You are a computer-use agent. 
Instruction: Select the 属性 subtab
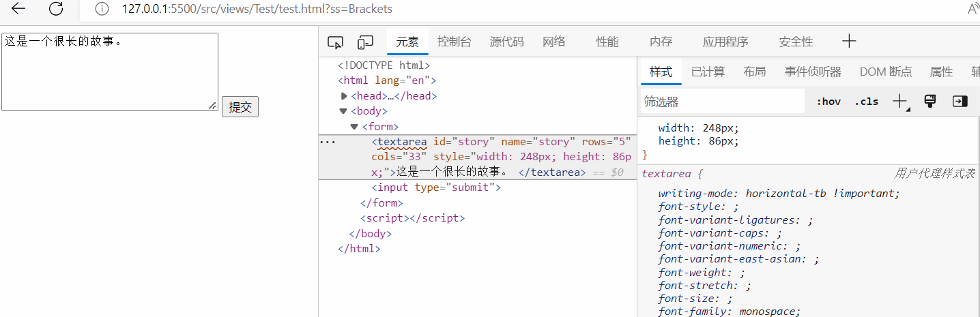tap(941, 72)
